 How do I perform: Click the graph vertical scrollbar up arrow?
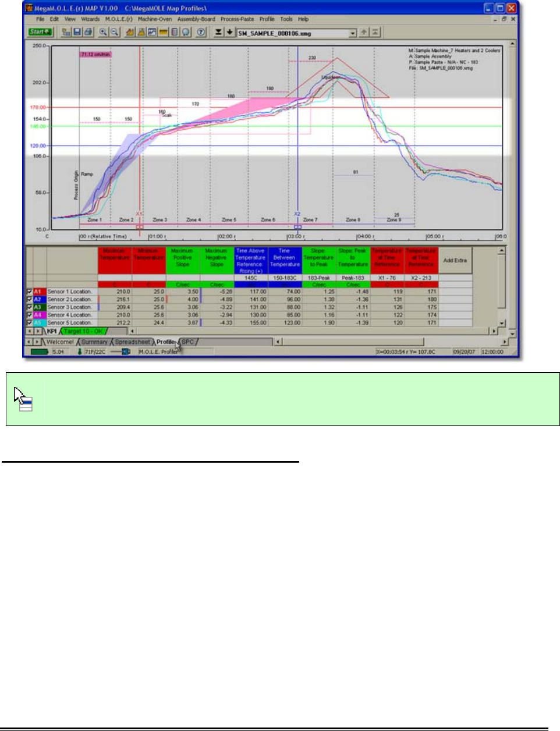click(x=512, y=44)
